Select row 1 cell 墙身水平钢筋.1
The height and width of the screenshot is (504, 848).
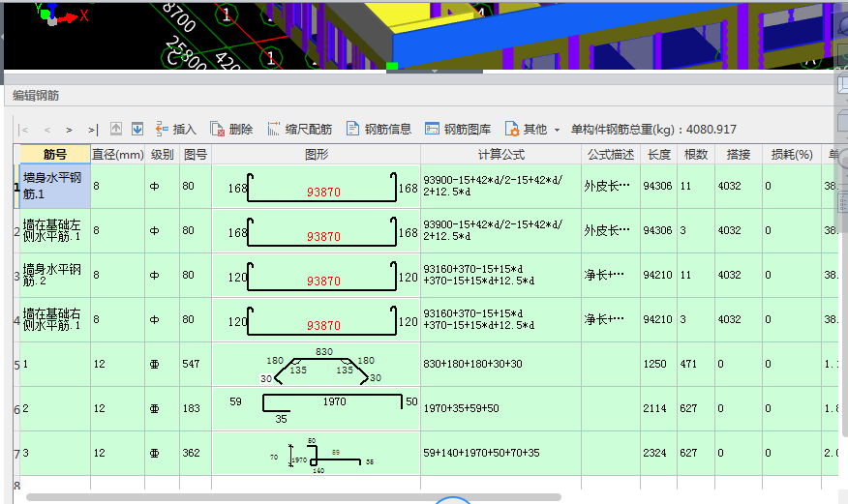[55, 187]
